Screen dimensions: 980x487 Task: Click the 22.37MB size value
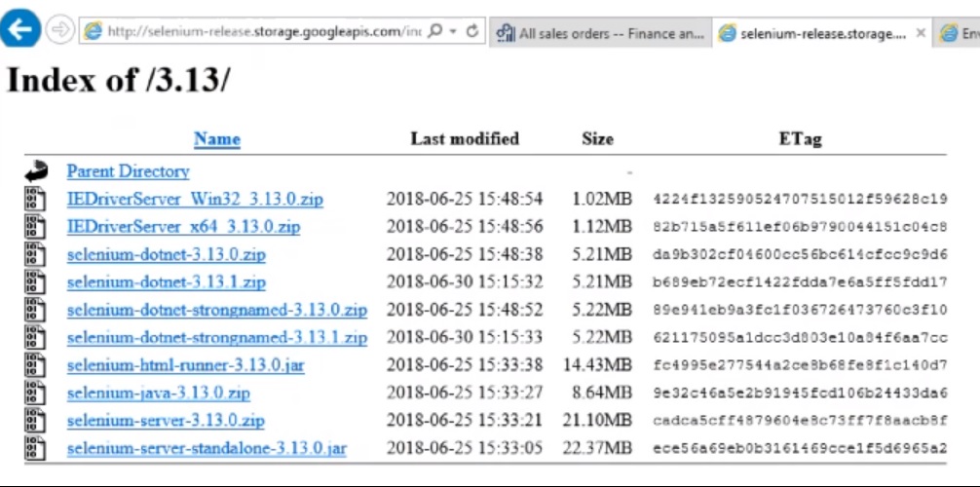[597, 448]
